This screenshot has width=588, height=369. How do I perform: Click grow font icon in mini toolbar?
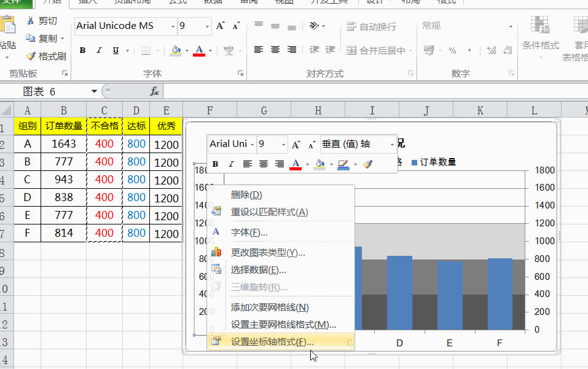coord(296,144)
